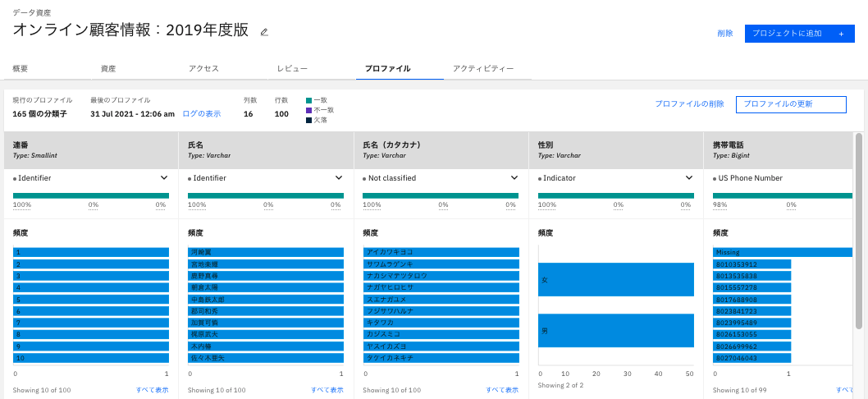Click the 不一致 purple legend square

click(x=308, y=110)
